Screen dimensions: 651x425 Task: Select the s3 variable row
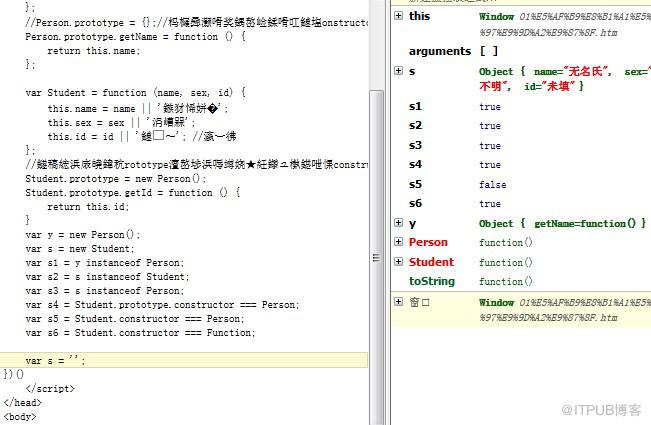[521, 145]
